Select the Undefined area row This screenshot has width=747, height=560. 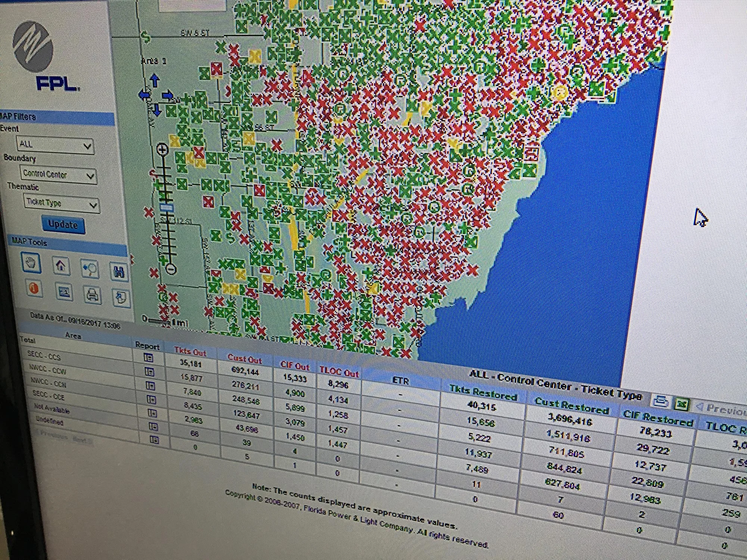click(x=49, y=421)
